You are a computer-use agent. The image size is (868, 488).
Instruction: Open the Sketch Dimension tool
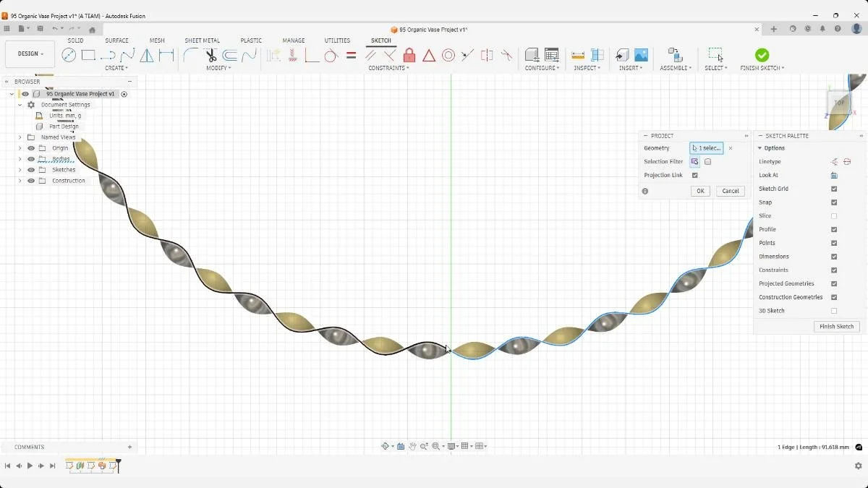pyautogui.click(x=167, y=55)
